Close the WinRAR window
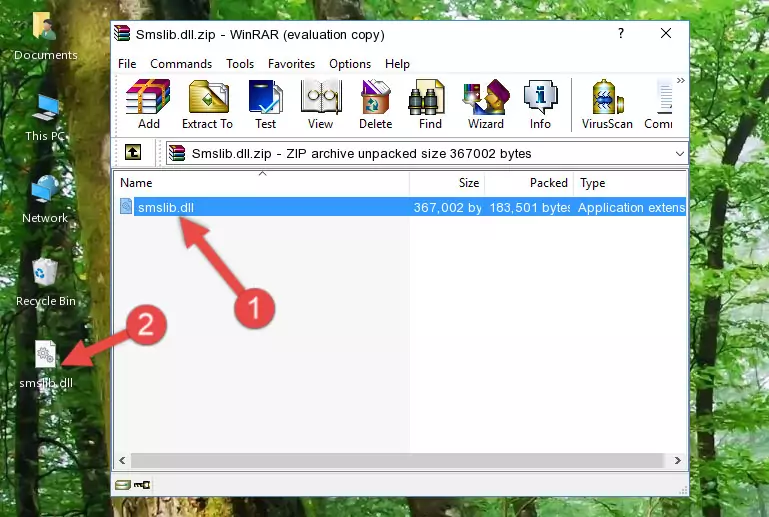Viewport: 769px width, 517px height. click(x=666, y=33)
